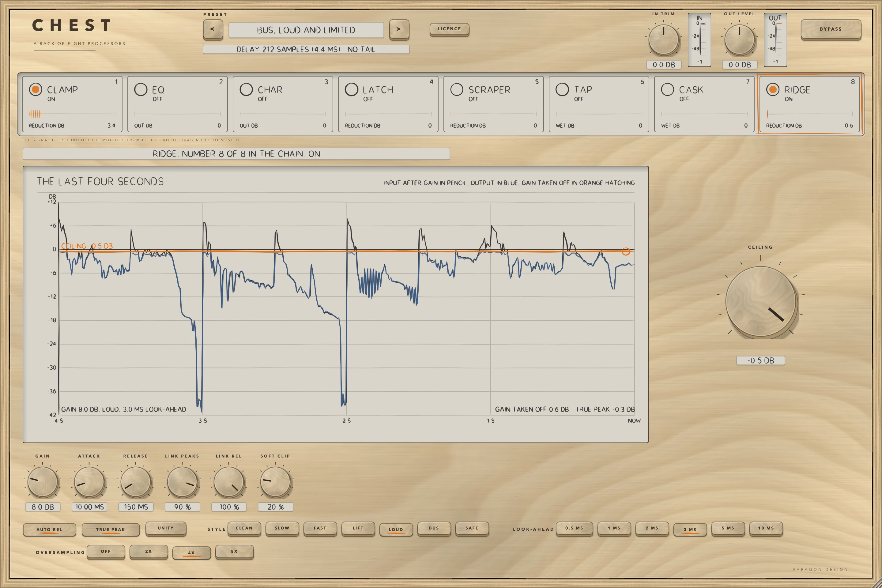882x588 pixels.
Task: Toggle the TRUE PEAK button
Action: pyautogui.click(x=111, y=530)
